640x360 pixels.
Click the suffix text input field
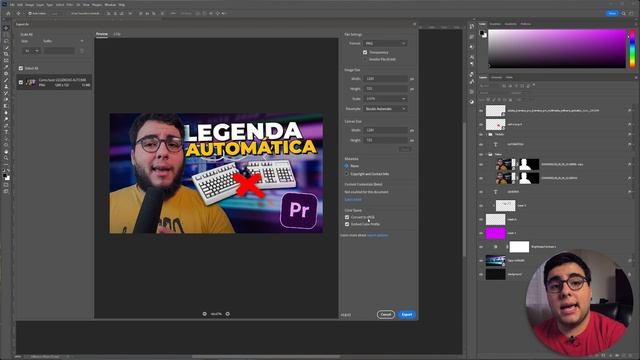point(59,51)
